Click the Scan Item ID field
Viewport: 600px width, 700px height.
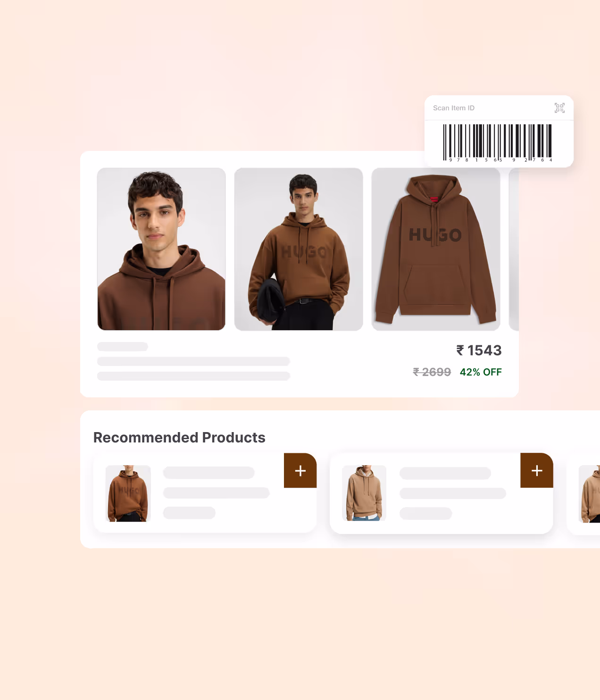point(499,108)
